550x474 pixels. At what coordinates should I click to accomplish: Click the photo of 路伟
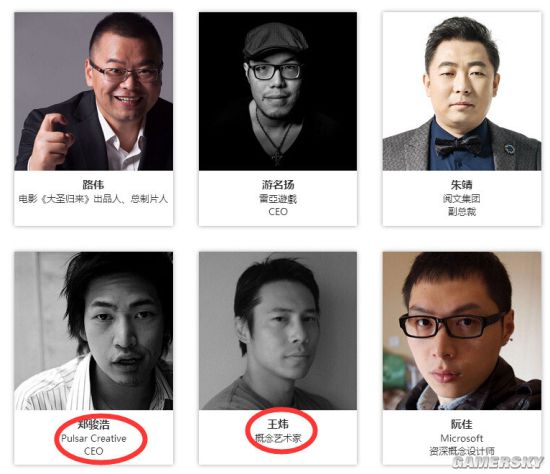click(94, 91)
